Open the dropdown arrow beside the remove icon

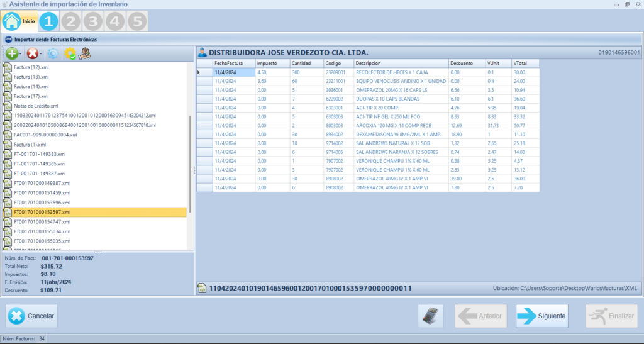41,54
